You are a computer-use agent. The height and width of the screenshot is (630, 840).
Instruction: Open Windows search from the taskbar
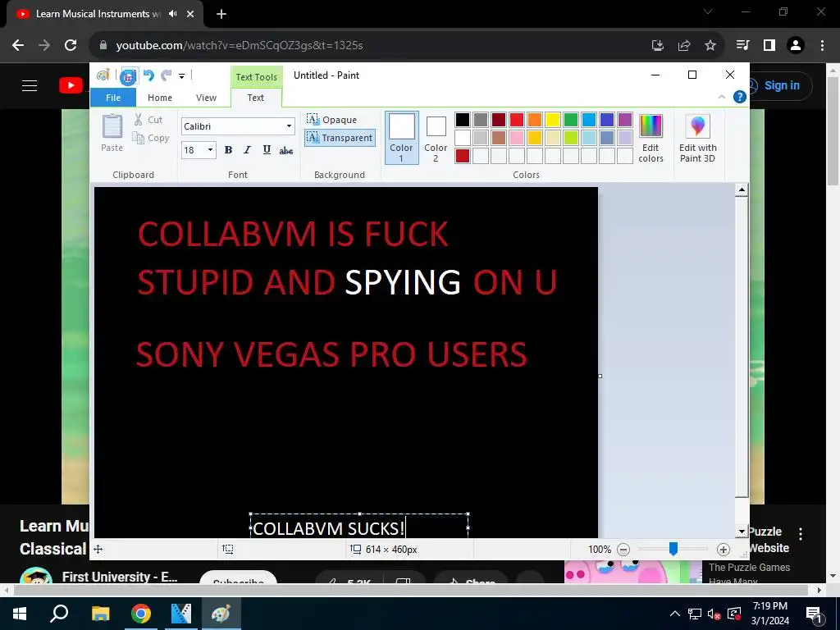pyautogui.click(x=59, y=614)
